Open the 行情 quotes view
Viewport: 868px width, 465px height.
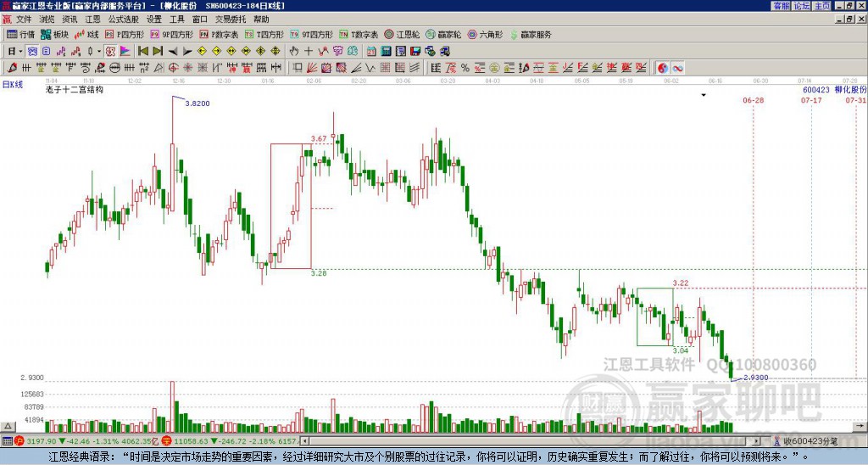tap(20, 34)
